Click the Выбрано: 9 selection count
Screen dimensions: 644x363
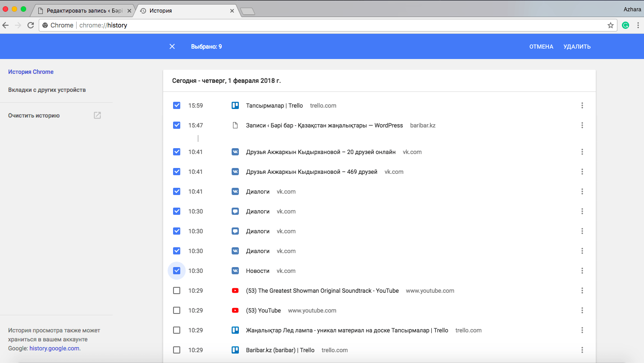206,46
